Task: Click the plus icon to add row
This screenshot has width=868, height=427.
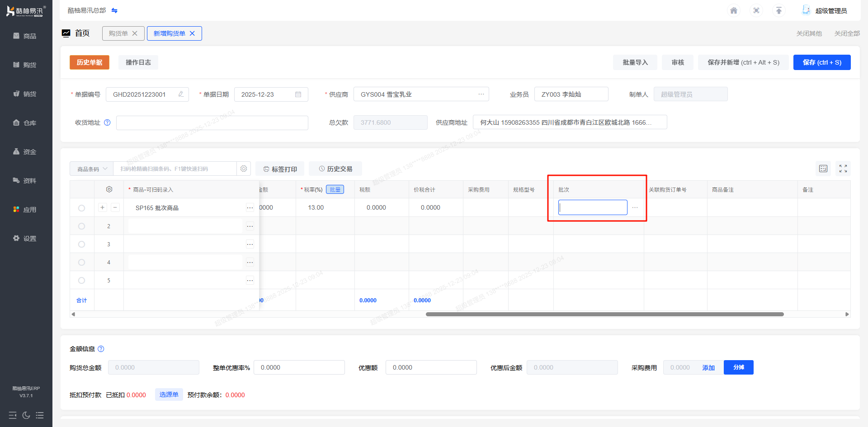Action: [103, 207]
